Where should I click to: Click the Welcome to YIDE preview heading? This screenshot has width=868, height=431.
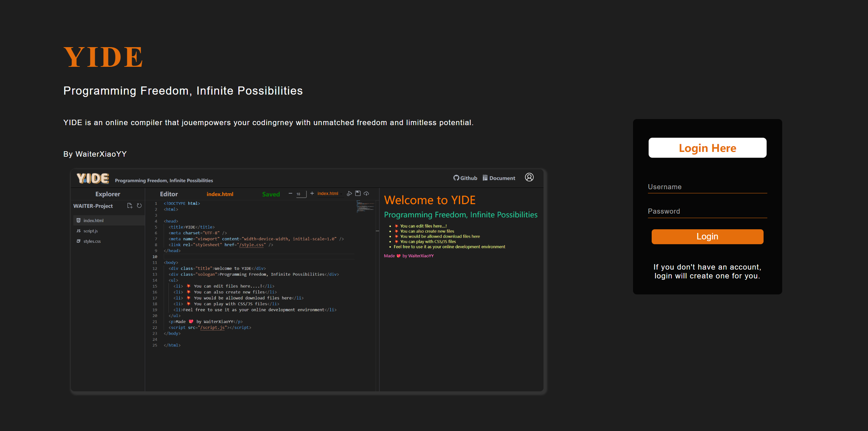pyautogui.click(x=430, y=200)
